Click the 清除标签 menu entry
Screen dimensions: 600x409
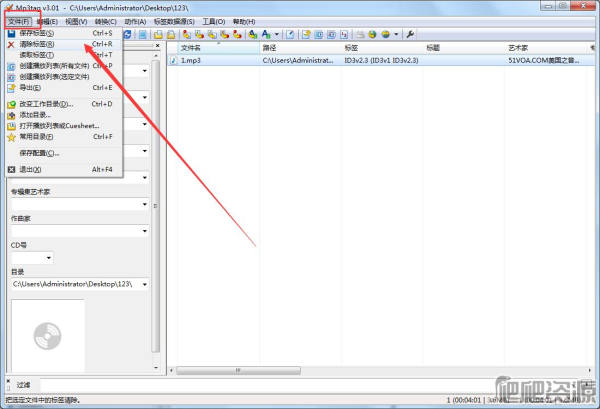40,44
